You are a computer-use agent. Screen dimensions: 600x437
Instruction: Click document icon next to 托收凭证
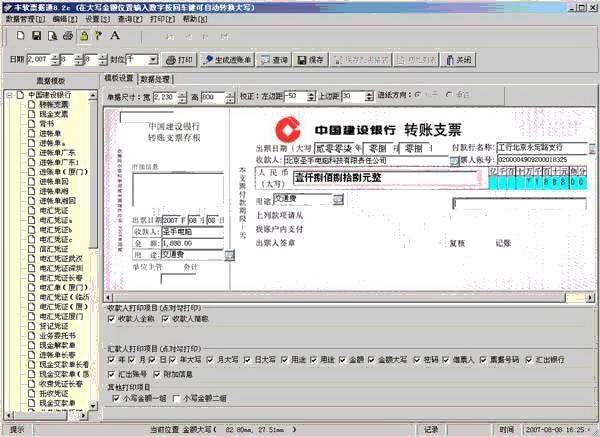tap(32, 393)
